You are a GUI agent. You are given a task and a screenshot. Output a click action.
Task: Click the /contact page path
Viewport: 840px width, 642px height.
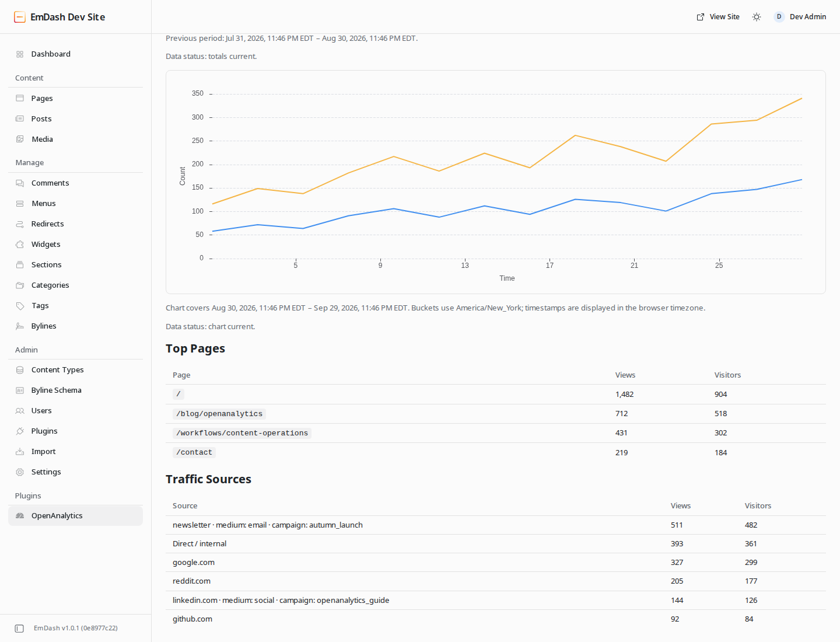click(194, 452)
